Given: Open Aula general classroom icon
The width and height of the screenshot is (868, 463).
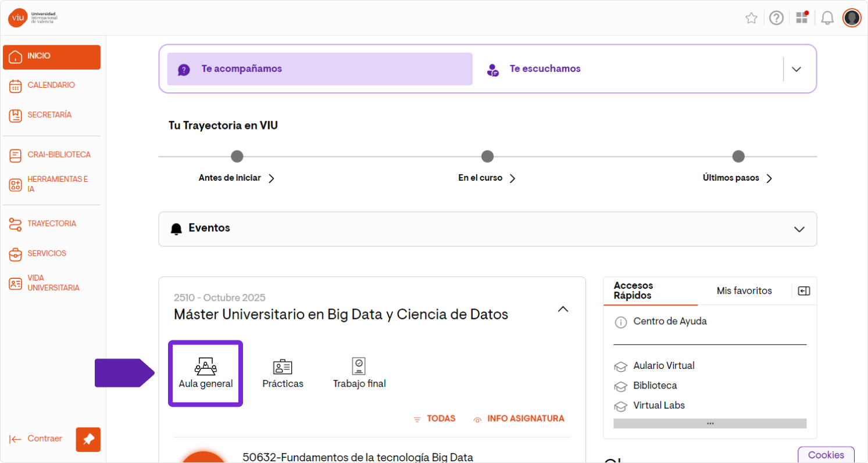Looking at the screenshot, I should 205,374.
